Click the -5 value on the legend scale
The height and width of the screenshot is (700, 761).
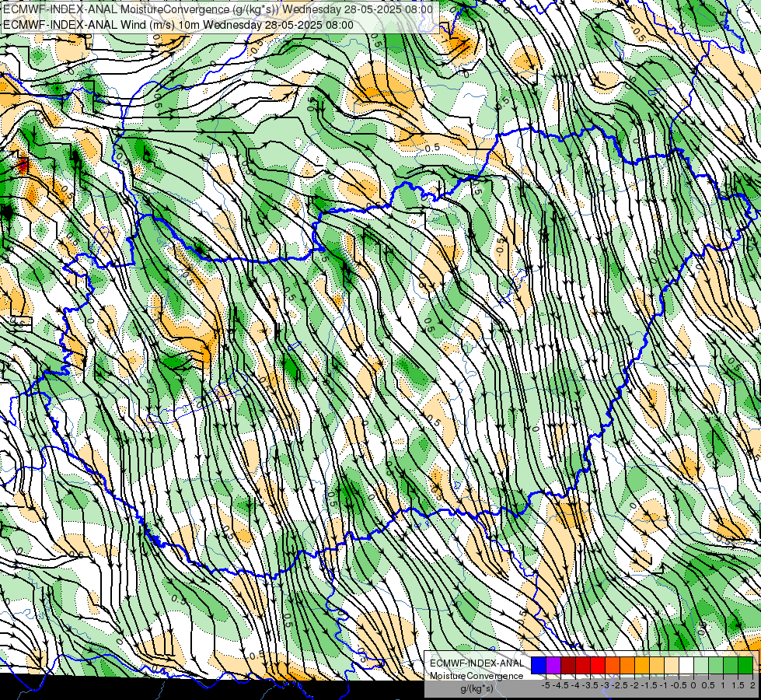(546, 685)
